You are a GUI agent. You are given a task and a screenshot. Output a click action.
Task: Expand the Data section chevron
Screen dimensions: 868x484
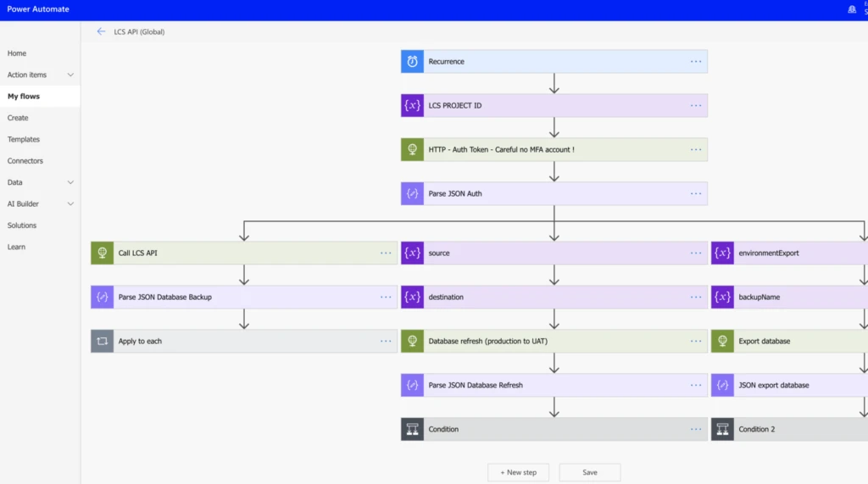(x=70, y=182)
